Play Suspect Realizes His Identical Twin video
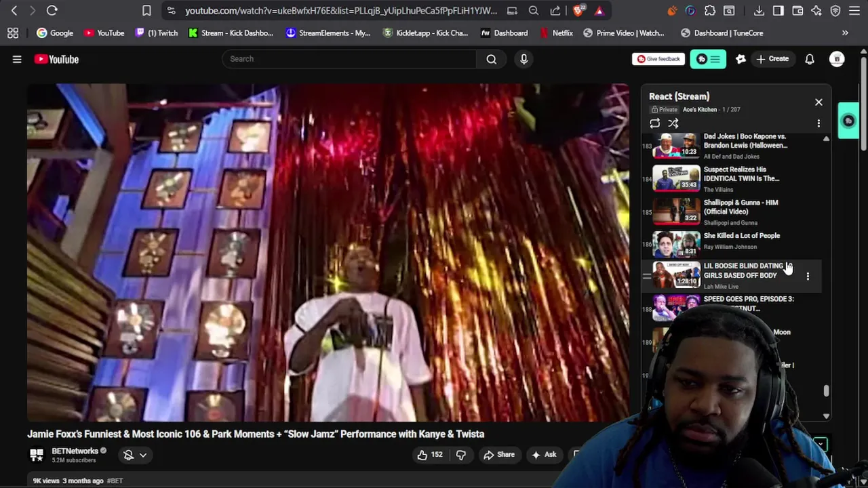 tap(731, 178)
